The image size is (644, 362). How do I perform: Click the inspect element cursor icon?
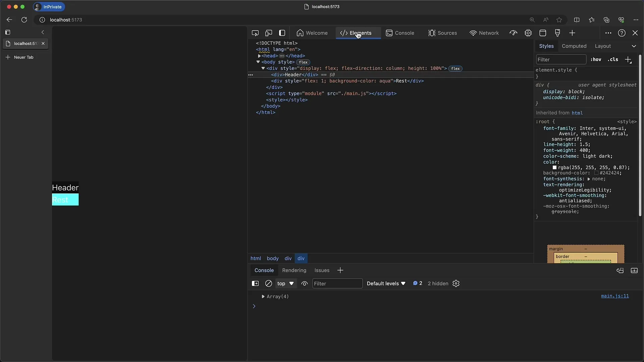pos(255,33)
